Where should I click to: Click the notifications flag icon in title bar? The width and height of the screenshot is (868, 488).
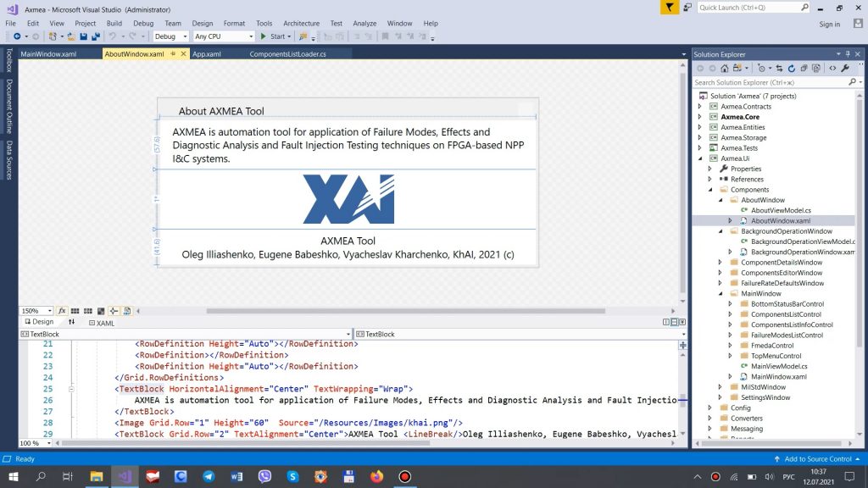pos(670,7)
